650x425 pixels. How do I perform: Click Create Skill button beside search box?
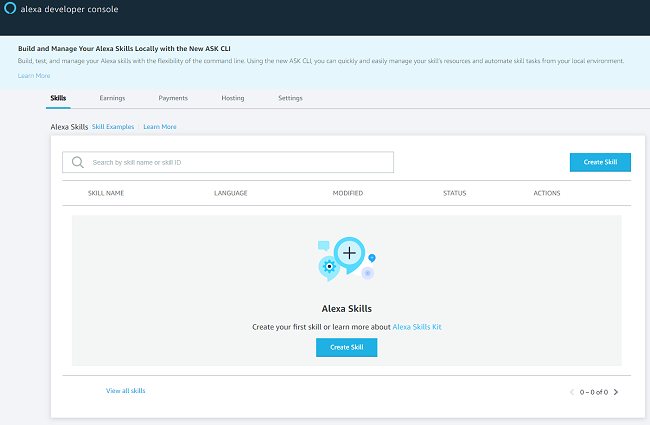600,162
